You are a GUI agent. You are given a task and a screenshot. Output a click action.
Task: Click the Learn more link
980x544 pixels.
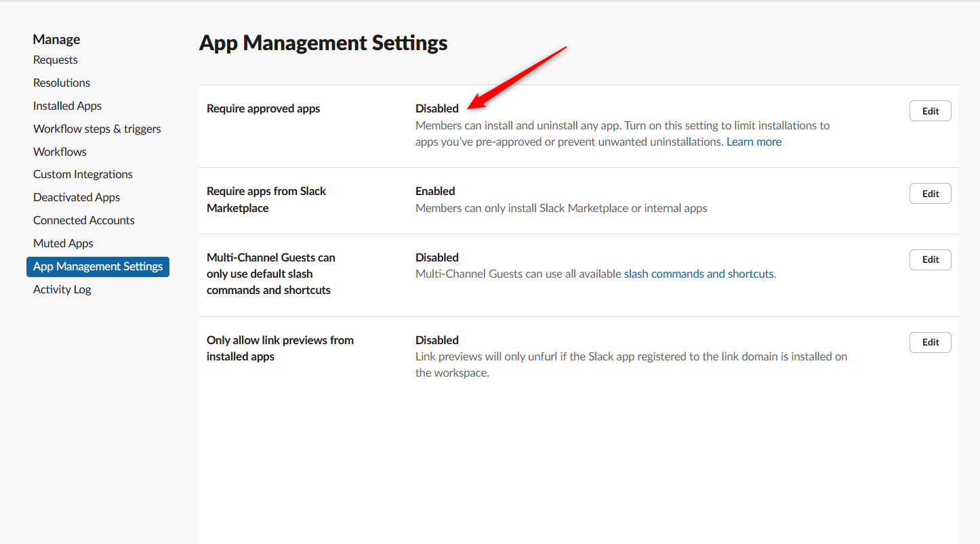(x=754, y=142)
